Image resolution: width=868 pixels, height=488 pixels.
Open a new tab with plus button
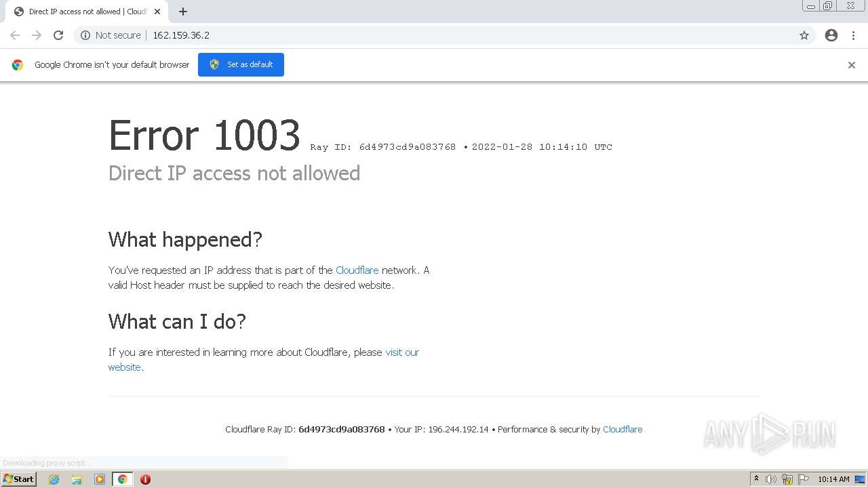click(183, 12)
